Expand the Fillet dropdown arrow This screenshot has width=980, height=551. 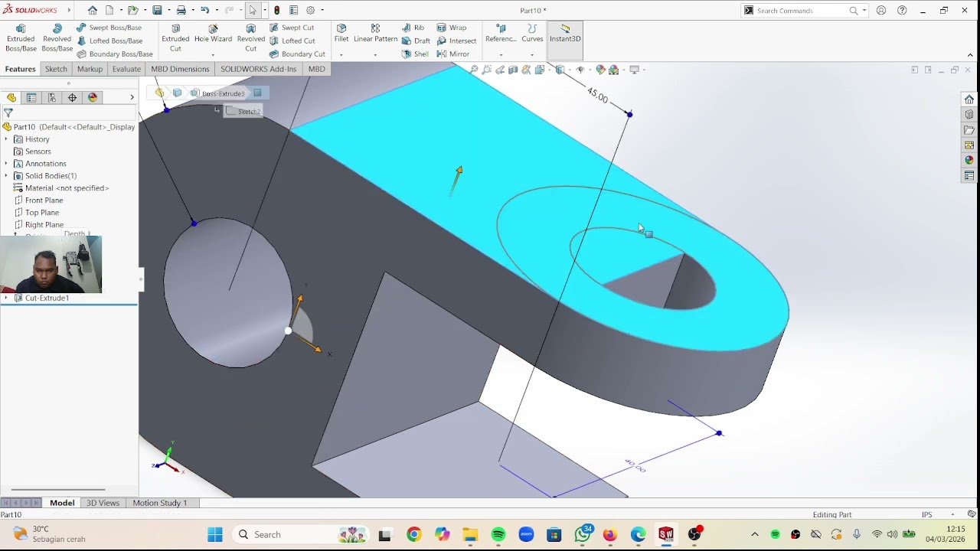[341, 55]
